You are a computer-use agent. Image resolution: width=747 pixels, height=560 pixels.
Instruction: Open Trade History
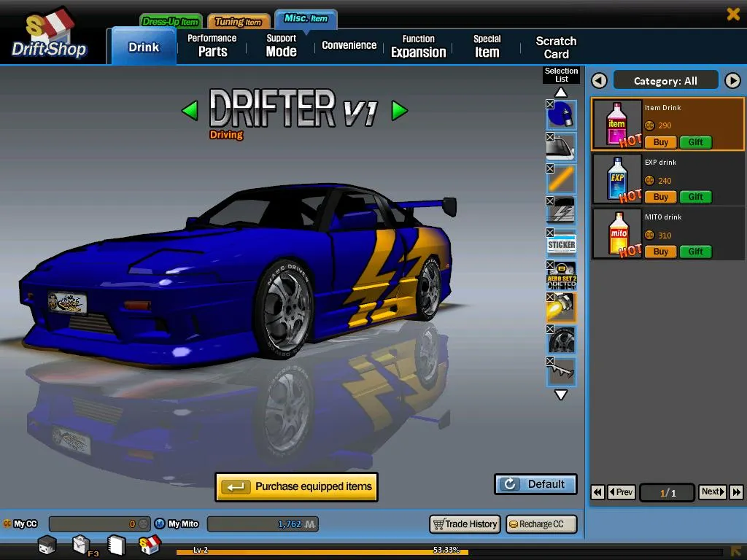(x=465, y=524)
